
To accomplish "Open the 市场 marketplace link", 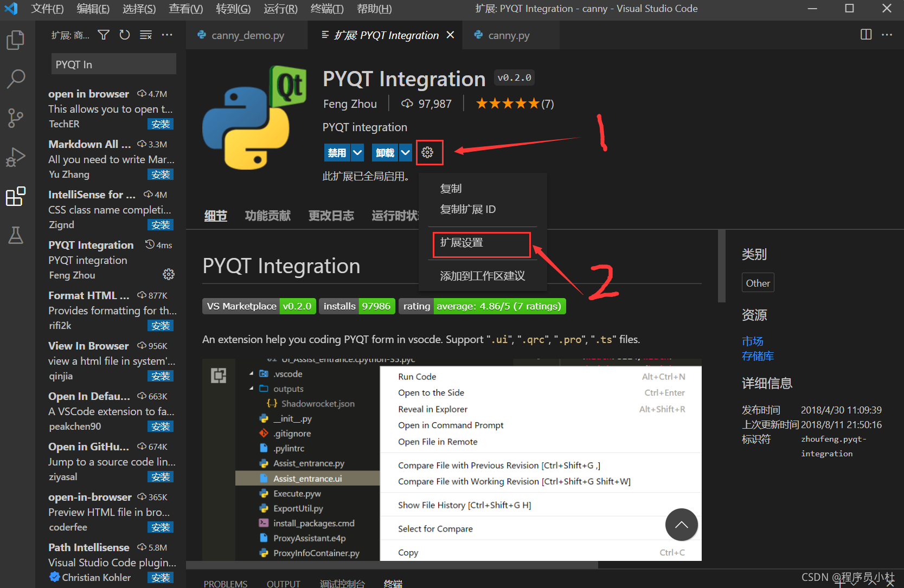I will [753, 341].
